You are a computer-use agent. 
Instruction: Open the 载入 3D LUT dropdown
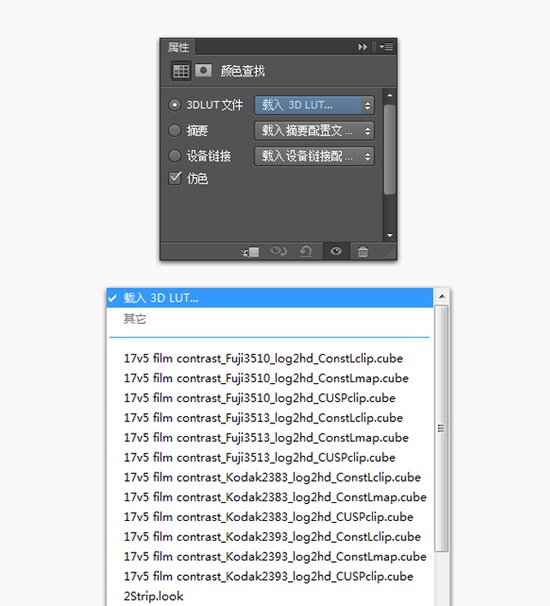(x=314, y=105)
